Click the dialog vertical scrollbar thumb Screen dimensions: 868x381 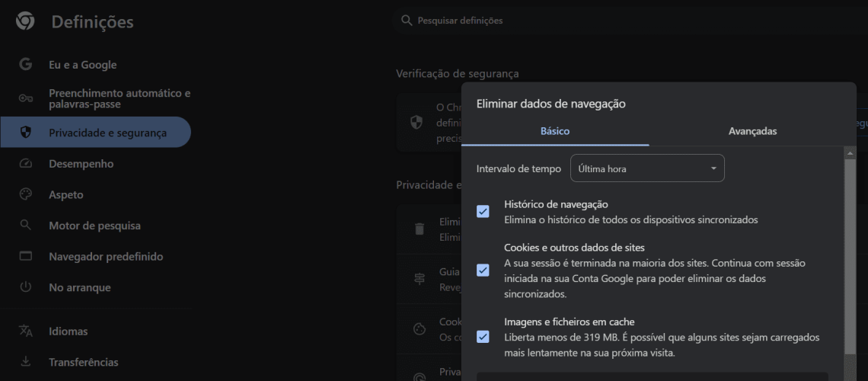click(x=850, y=256)
